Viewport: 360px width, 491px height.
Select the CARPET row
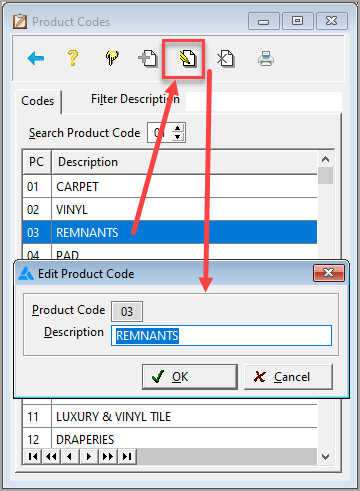click(x=170, y=187)
